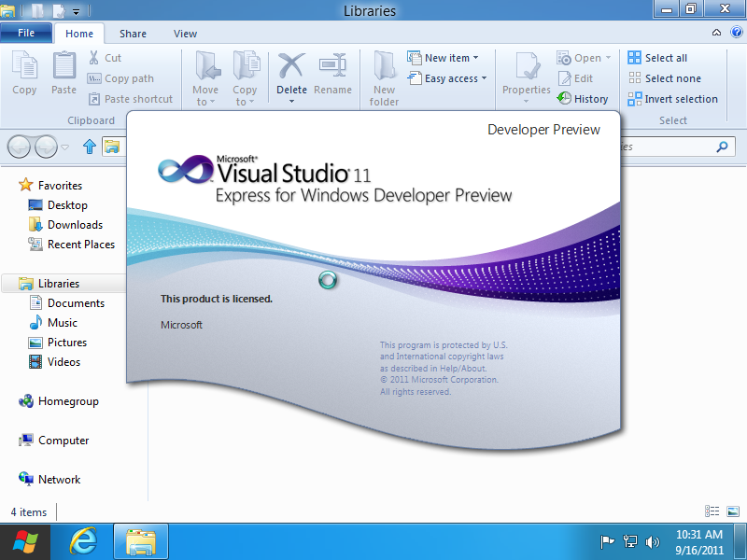
Task: Click the search magnifier icon
Action: [x=722, y=147]
